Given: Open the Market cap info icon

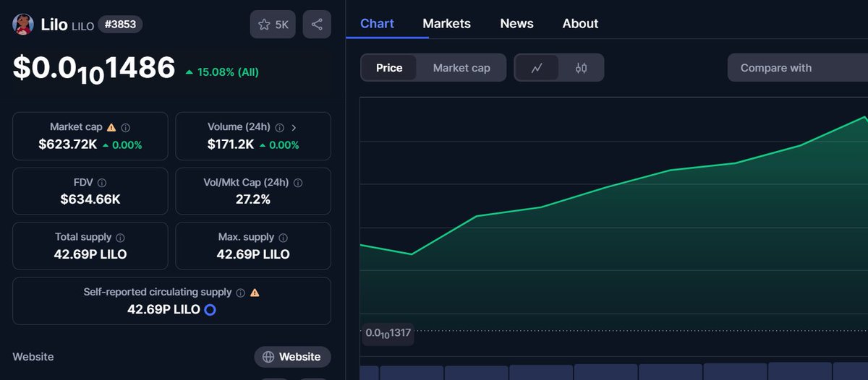Looking at the screenshot, I should pos(126,127).
